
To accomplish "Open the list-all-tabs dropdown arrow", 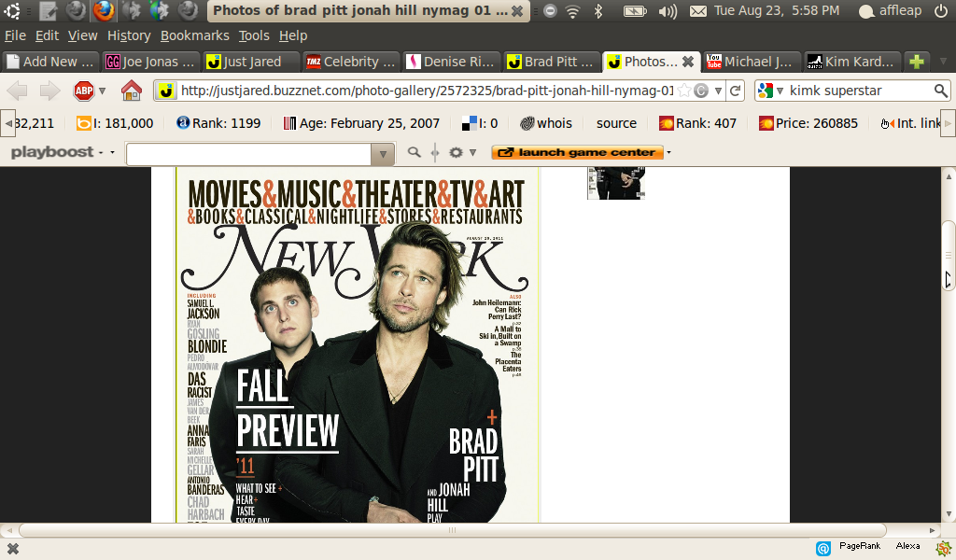I will point(943,62).
